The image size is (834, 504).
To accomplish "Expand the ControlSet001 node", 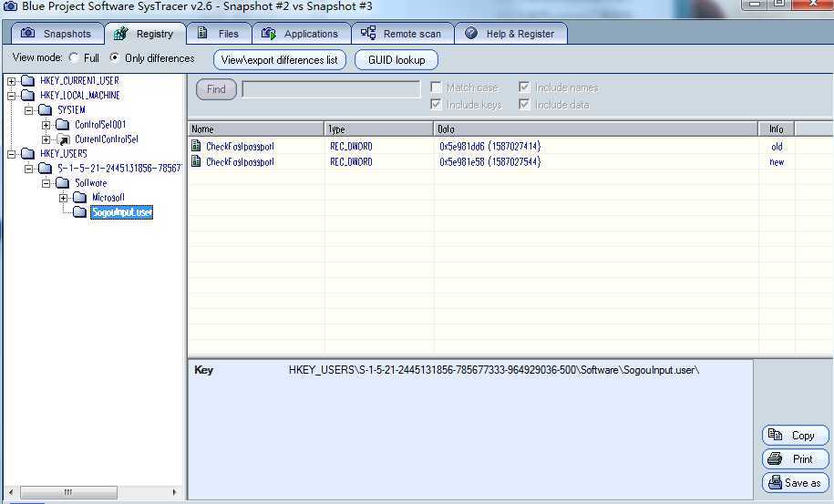I will coord(46,126).
